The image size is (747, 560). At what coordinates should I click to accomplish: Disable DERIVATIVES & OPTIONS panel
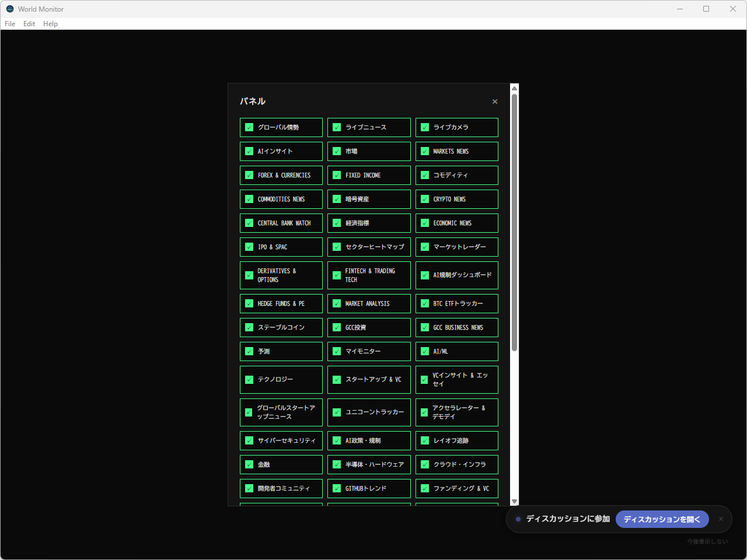(249, 275)
